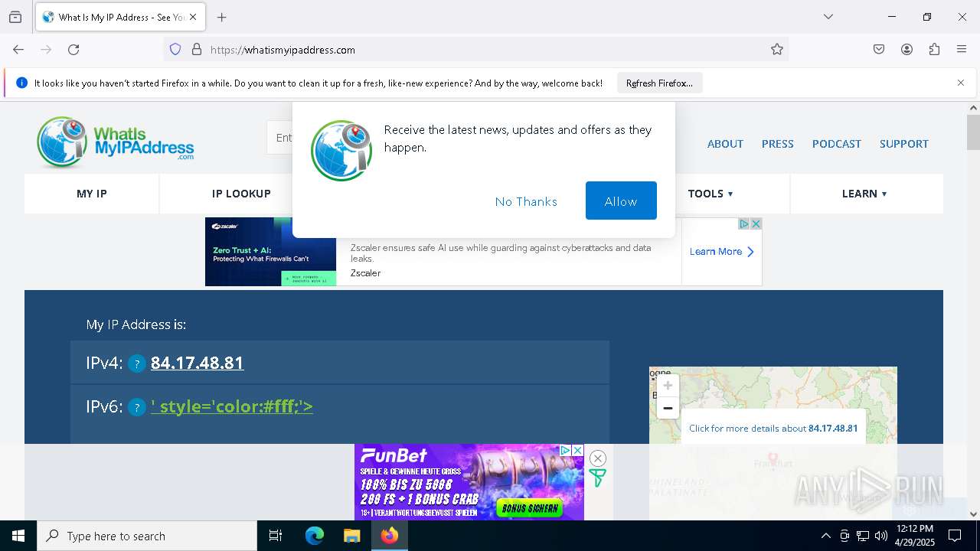980x551 pixels.
Task: Open the 84.17.48.81 IPv4 address link
Action: [197, 363]
